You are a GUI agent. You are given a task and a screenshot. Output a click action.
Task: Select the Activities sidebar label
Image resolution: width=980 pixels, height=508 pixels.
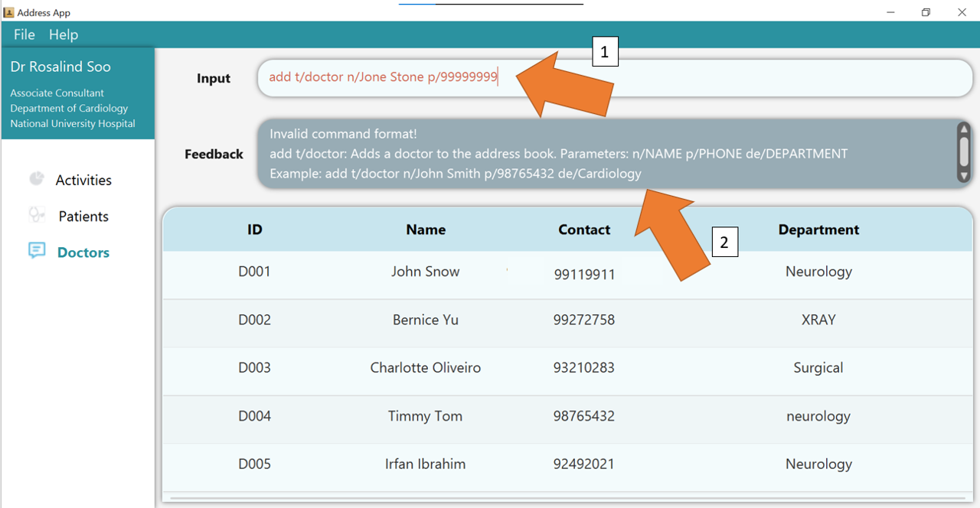pyautogui.click(x=83, y=181)
